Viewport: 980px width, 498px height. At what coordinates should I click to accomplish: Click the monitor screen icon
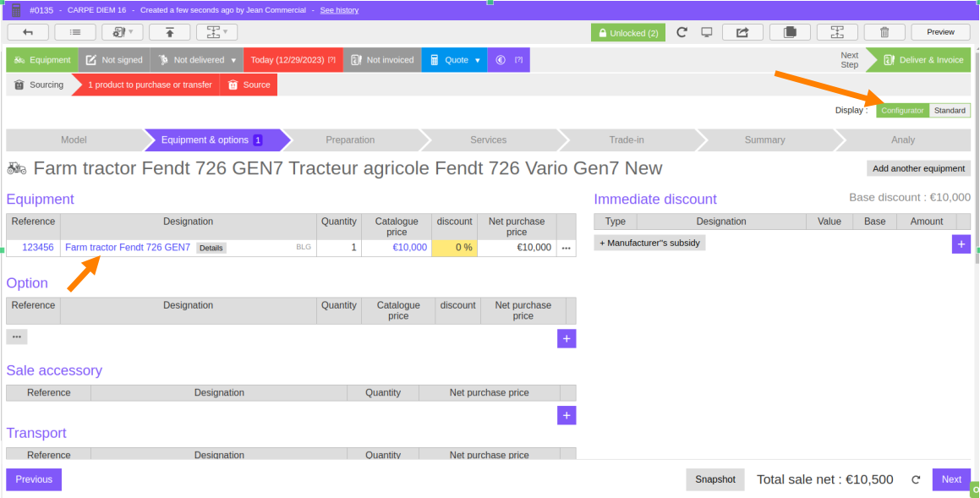coord(706,32)
